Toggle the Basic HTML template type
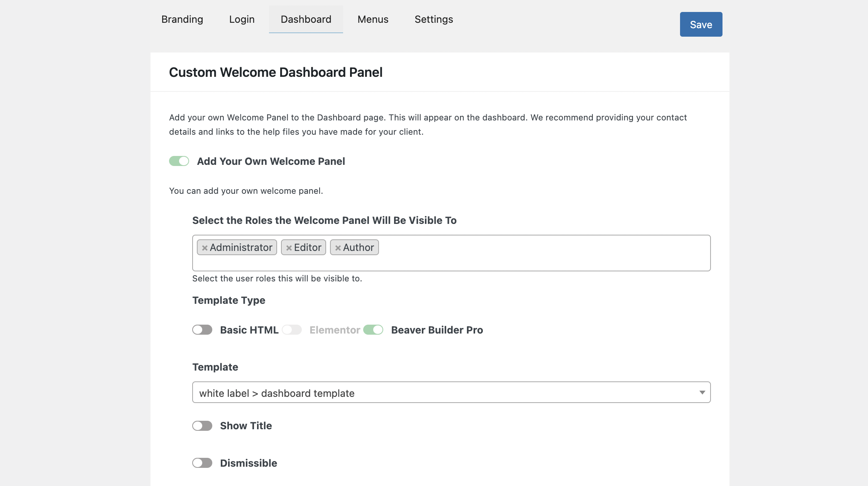 pos(202,330)
